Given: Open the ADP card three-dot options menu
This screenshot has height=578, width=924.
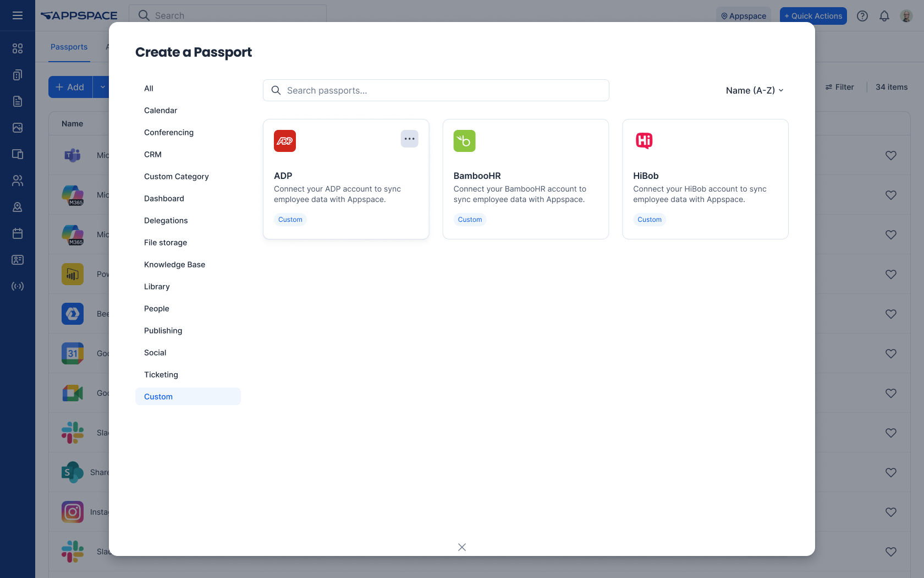Looking at the screenshot, I should click(409, 139).
